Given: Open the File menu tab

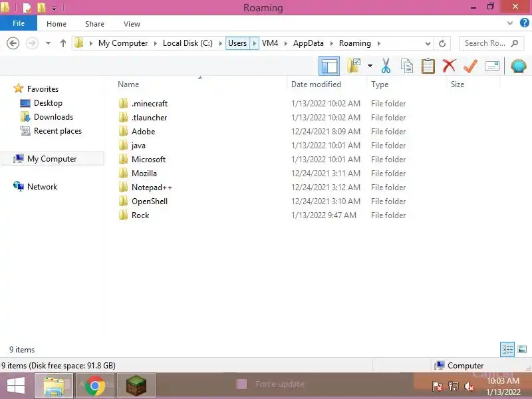Looking at the screenshot, I should pos(19,23).
